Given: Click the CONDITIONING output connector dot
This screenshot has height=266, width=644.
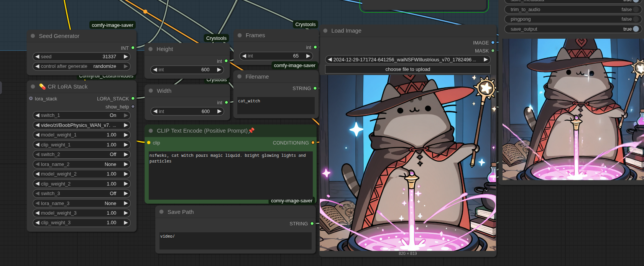Looking at the screenshot, I should (313, 143).
